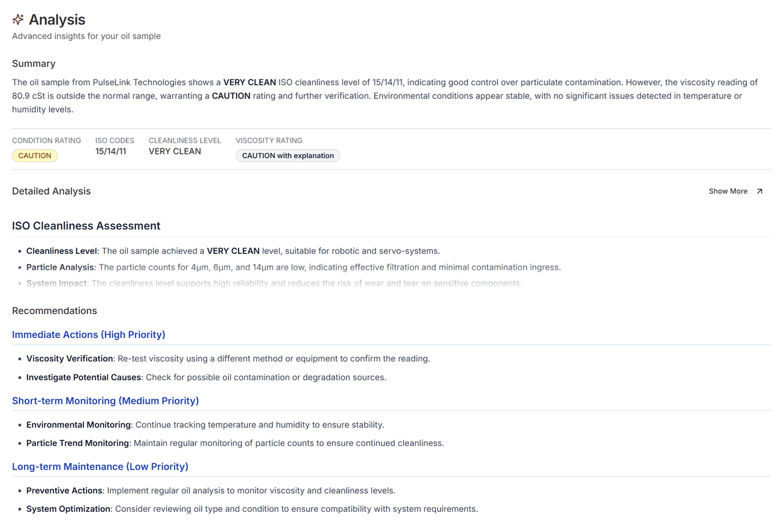Click the sparkle icon beside the Analysis title
Image resolution: width=782 pixels, height=532 pixels.
[x=18, y=20]
